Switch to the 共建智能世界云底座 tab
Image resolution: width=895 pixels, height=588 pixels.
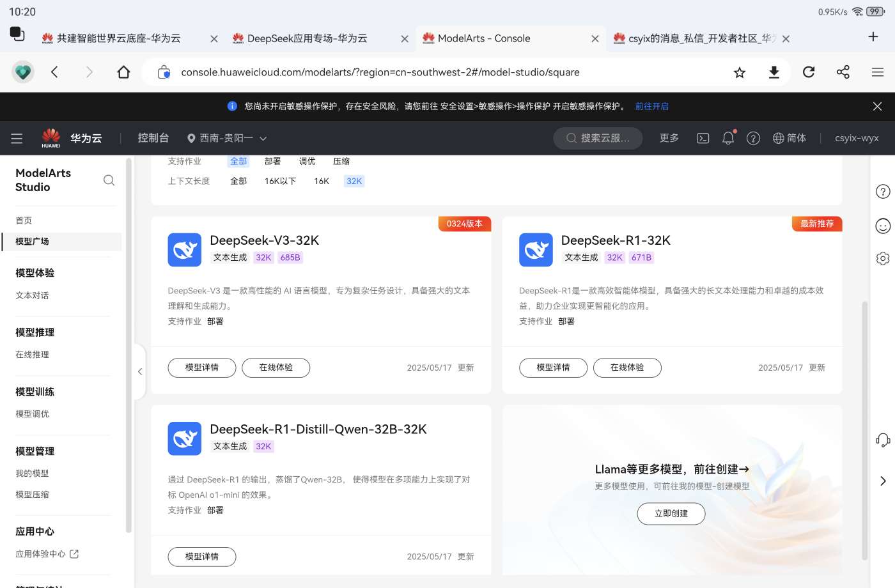coord(119,38)
